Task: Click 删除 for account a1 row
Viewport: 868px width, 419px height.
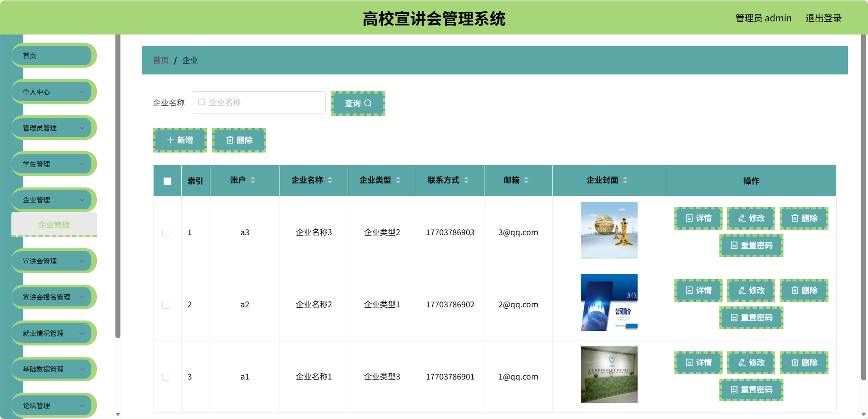Action: coord(804,363)
